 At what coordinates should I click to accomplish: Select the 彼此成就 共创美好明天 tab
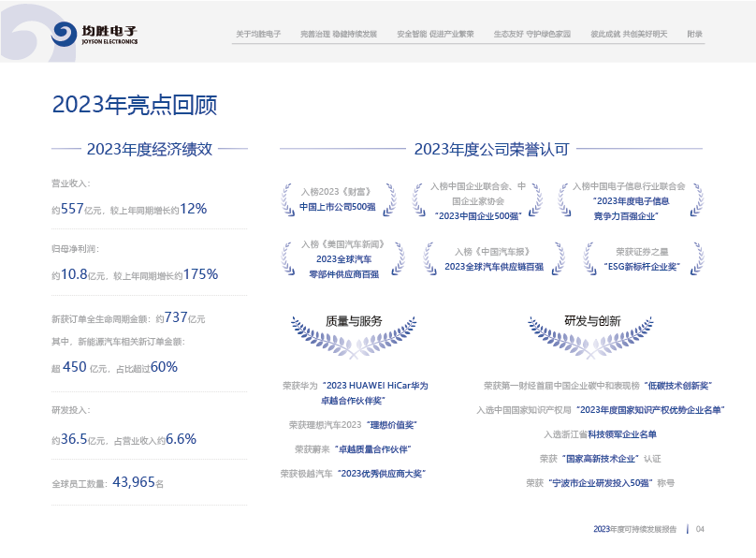tap(629, 34)
